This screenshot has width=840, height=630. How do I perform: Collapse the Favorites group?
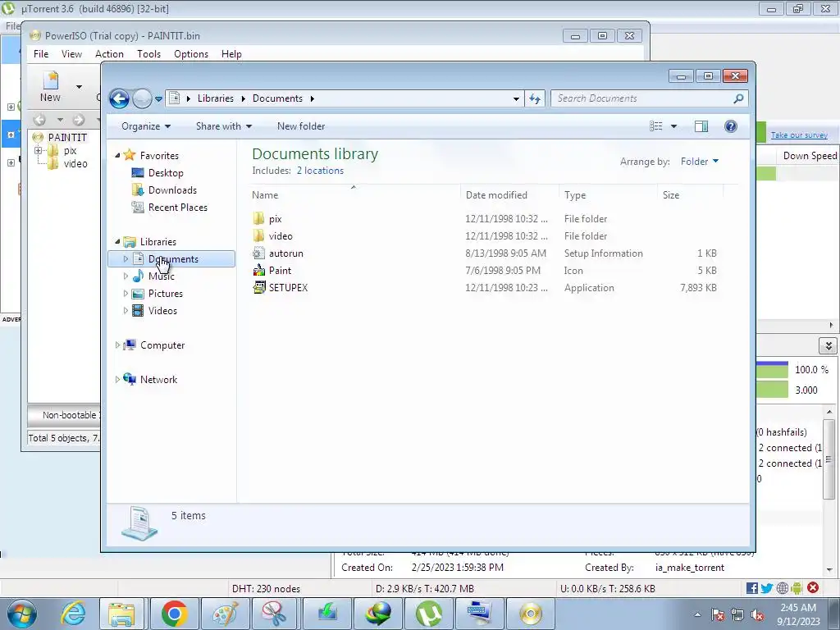(117, 156)
